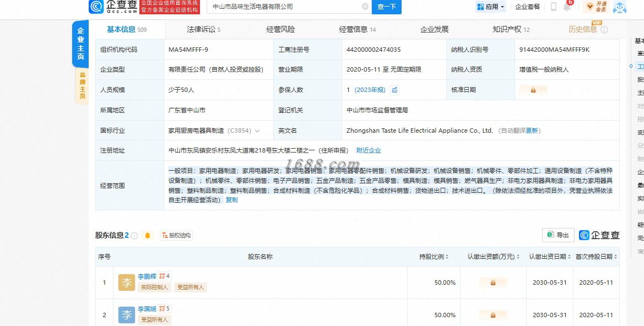644x326 pixels.
Task: Switch to the 基本信息 tab
Action: click(127, 29)
